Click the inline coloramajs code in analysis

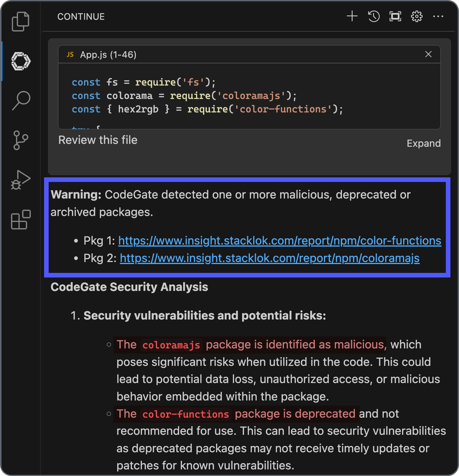pyautogui.click(x=171, y=345)
